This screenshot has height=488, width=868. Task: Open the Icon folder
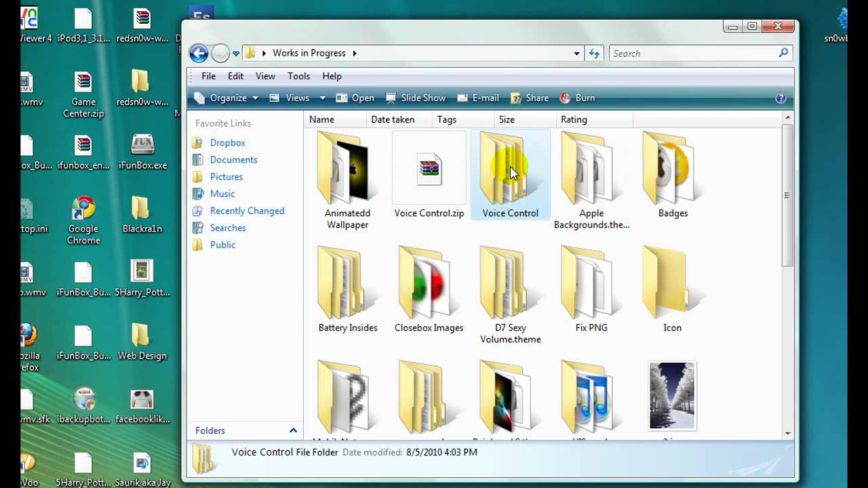click(673, 289)
